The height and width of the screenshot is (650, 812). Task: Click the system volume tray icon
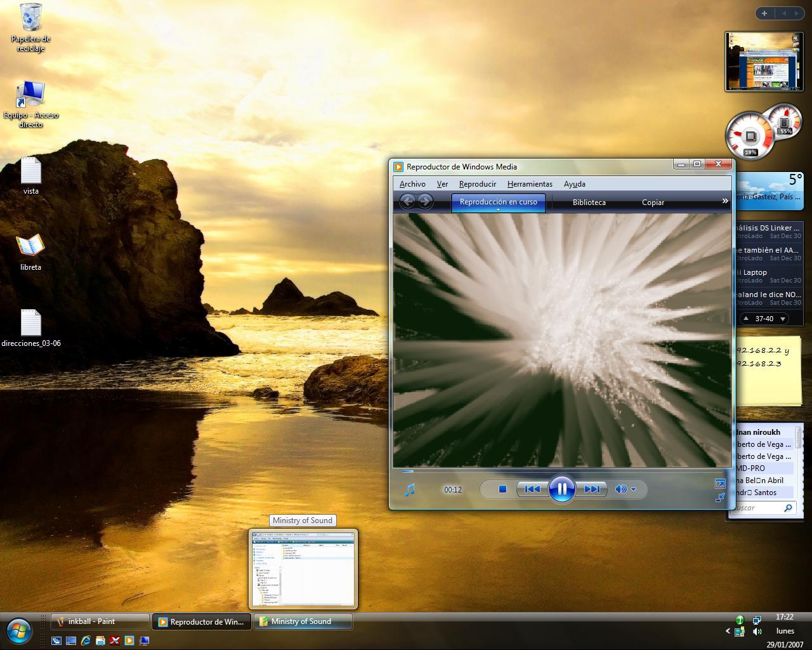coord(757,632)
